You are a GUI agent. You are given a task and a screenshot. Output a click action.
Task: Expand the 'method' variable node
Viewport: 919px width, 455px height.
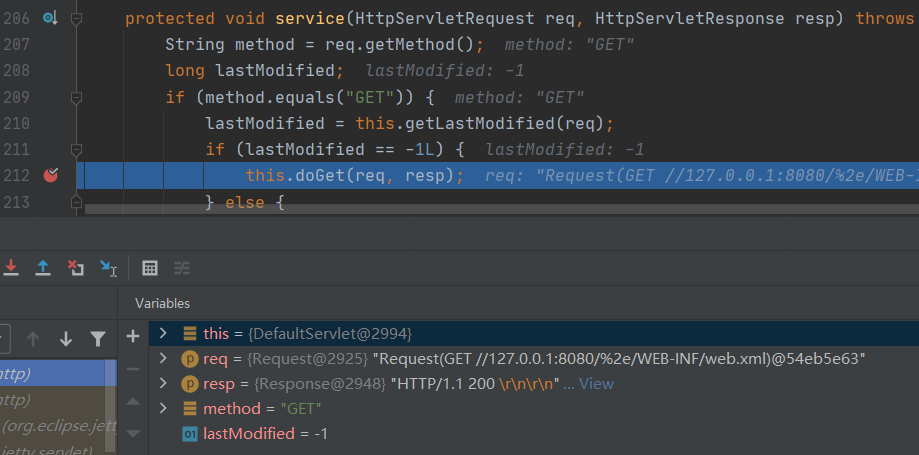pyautogui.click(x=163, y=408)
